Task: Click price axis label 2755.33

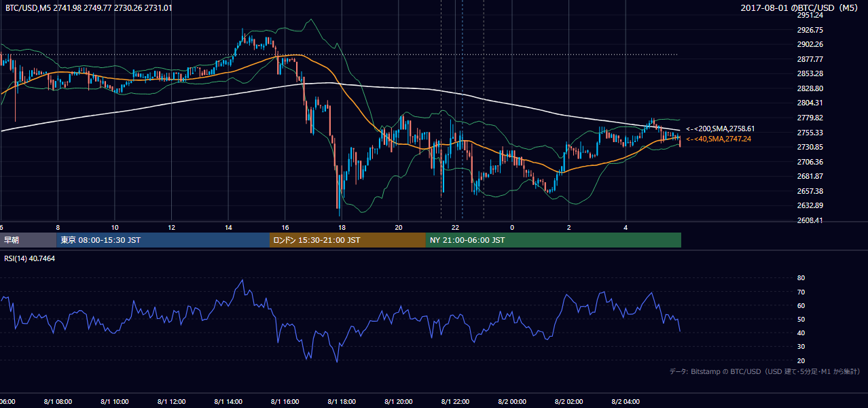Action: pyautogui.click(x=810, y=133)
